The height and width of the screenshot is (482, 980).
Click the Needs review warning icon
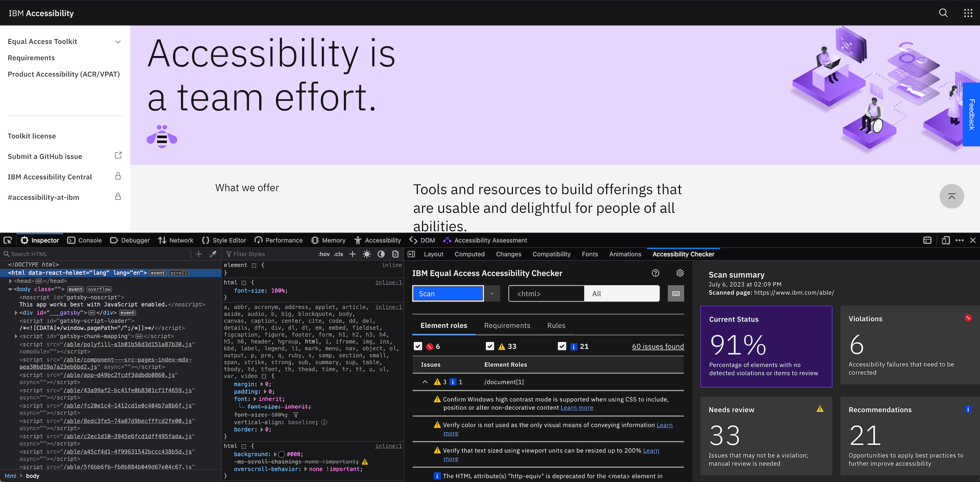(820, 408)
